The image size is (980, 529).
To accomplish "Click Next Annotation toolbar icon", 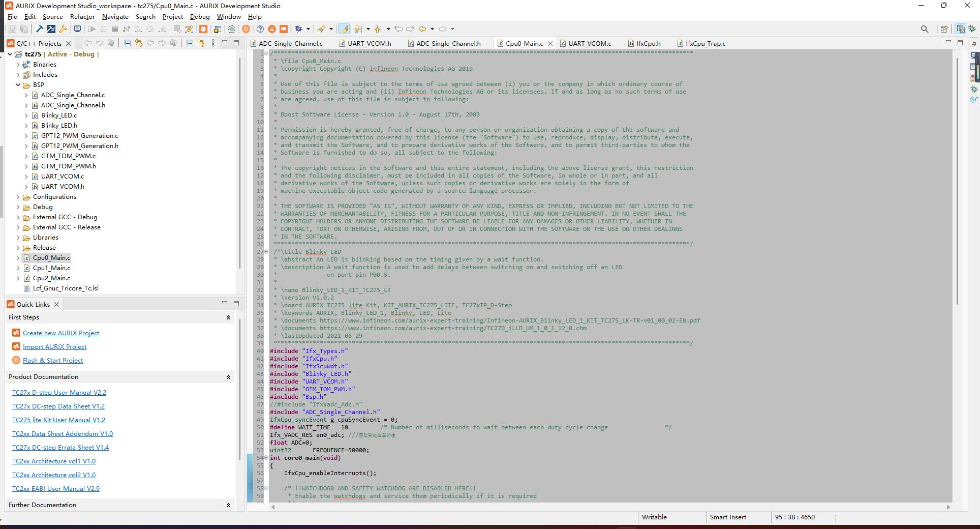I will coord(358,29).
